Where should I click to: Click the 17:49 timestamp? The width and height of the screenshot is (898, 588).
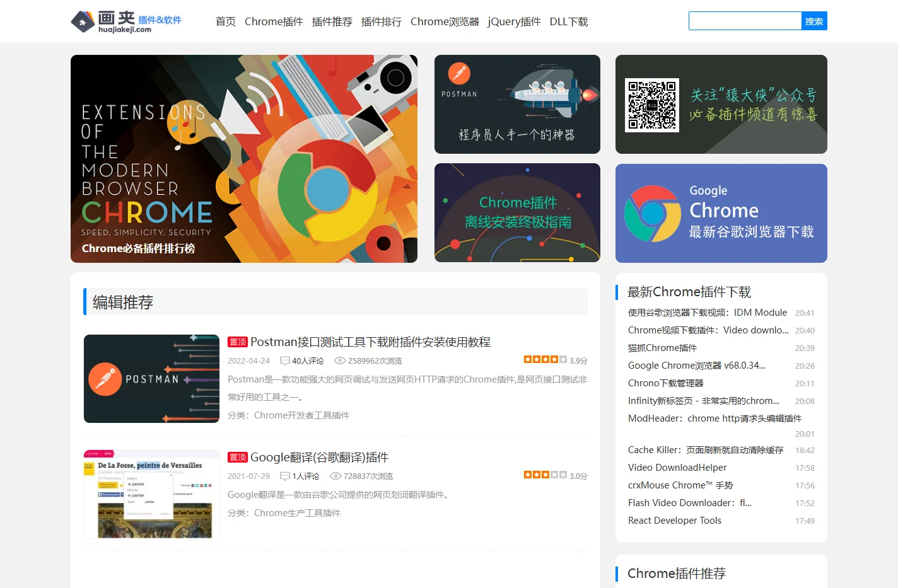(x=805, y=521)
